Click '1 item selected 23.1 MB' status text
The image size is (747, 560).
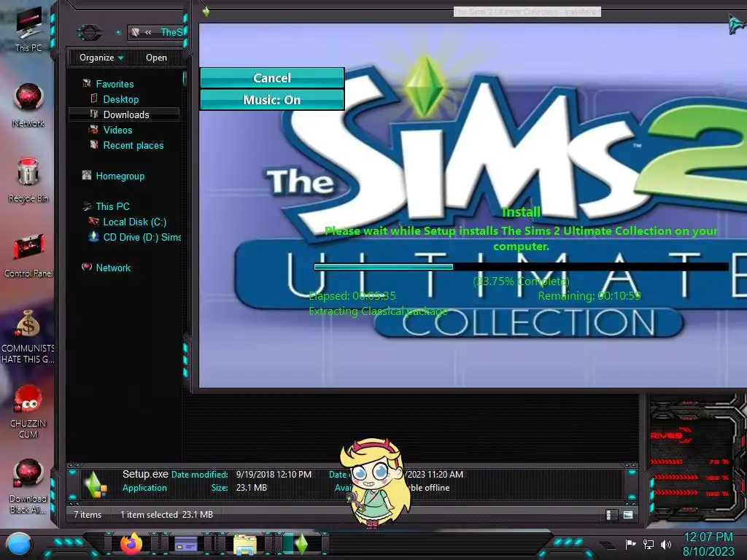(167, 515)
